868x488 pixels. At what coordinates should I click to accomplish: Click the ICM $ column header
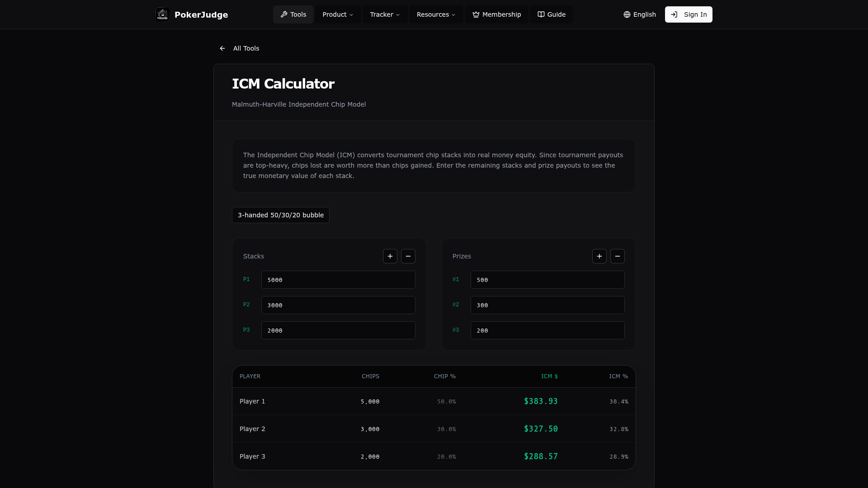tap(549, 376)
